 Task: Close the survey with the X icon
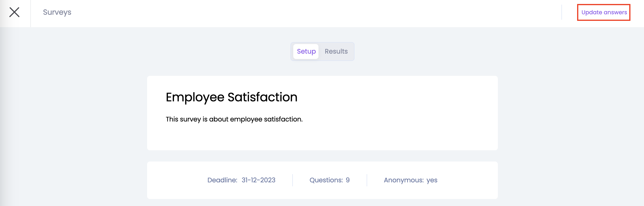(14, 12)
